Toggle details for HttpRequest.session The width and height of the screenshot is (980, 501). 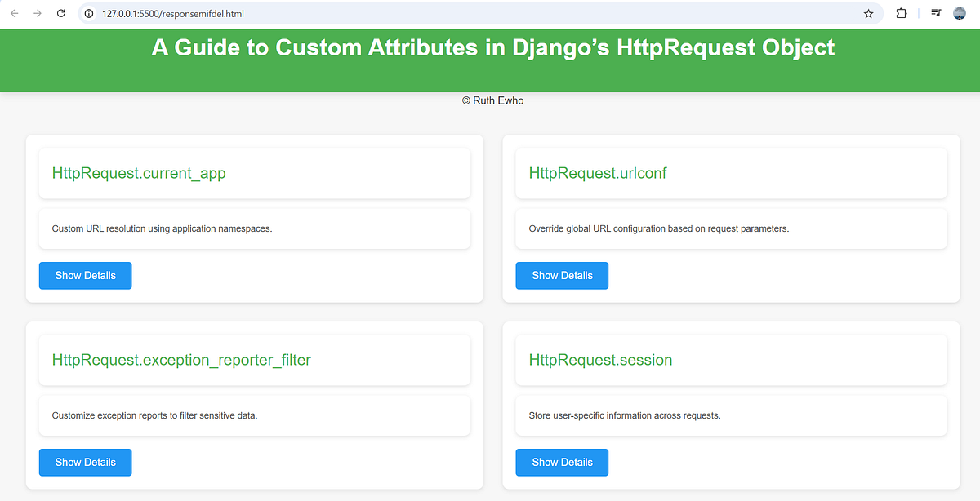[x=562, y=462]
